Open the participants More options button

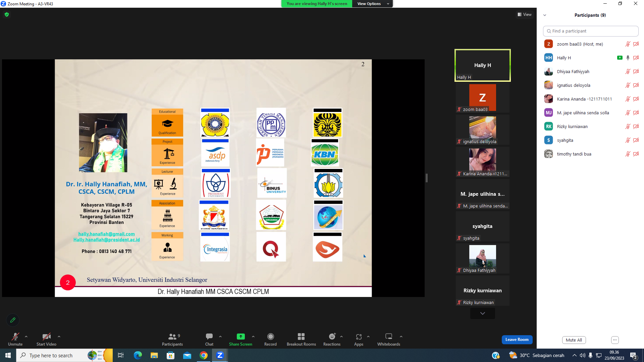coord(615,340)
